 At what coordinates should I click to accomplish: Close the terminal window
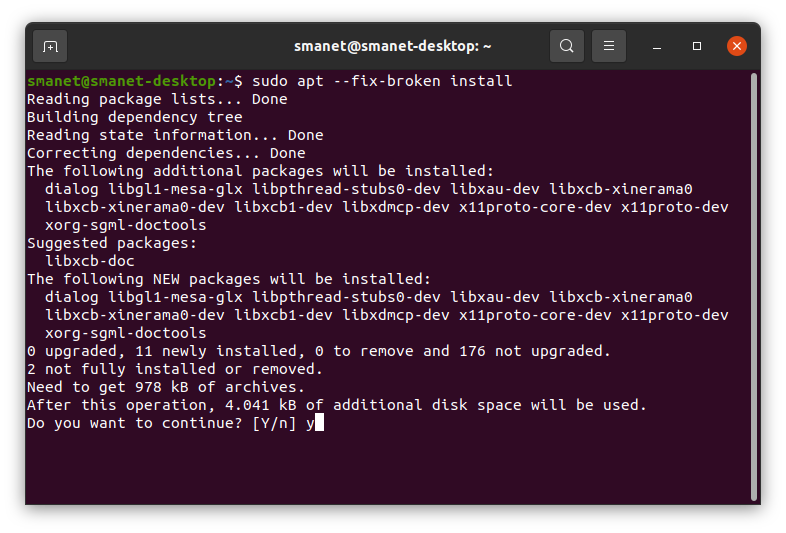coord(736,46)
